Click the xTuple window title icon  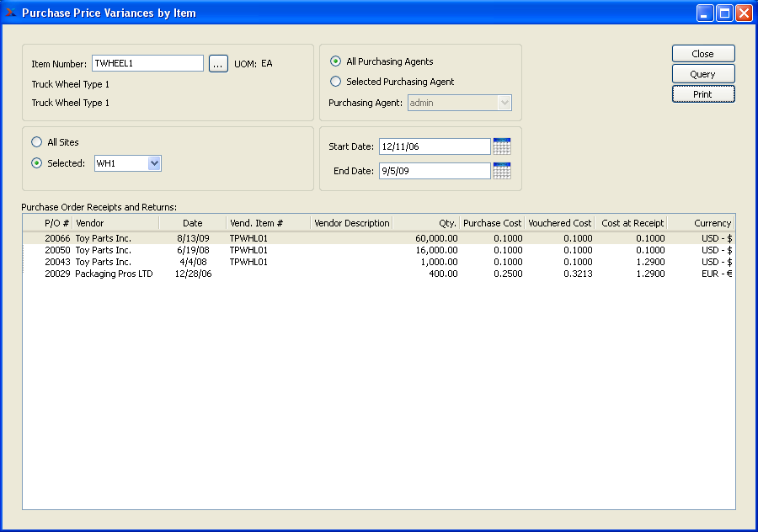10,13
